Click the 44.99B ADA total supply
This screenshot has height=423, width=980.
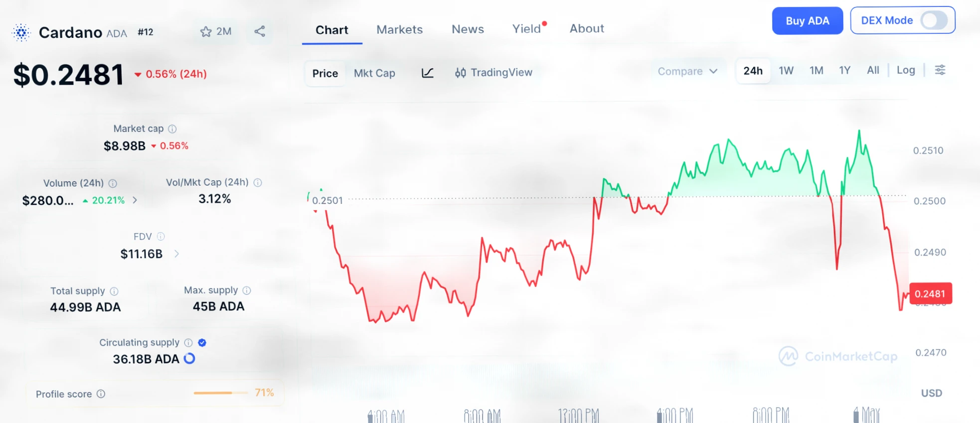(x=85, y=307)
